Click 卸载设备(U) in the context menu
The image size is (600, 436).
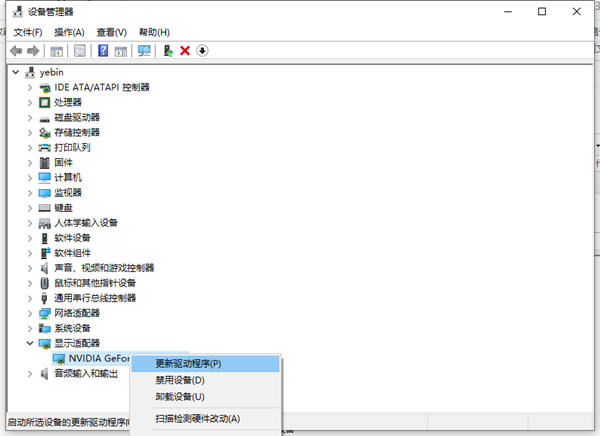(x=180, y=397)
